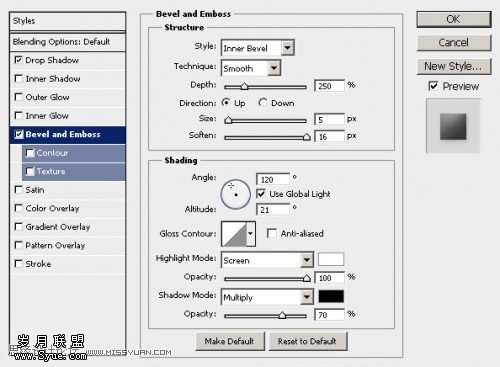Select the Bevel and Emboss style row

click(68, 134)
